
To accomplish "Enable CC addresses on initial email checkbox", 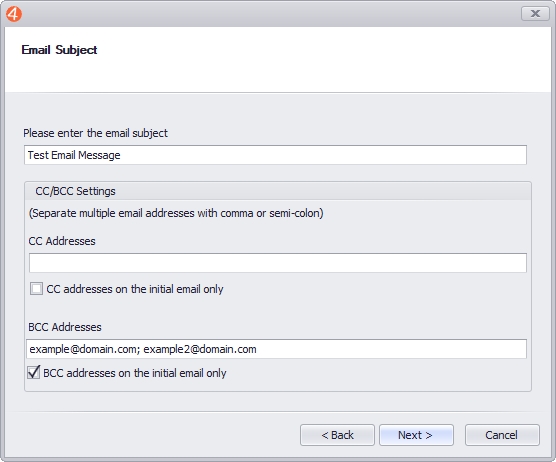I will (x=36, y=289).
